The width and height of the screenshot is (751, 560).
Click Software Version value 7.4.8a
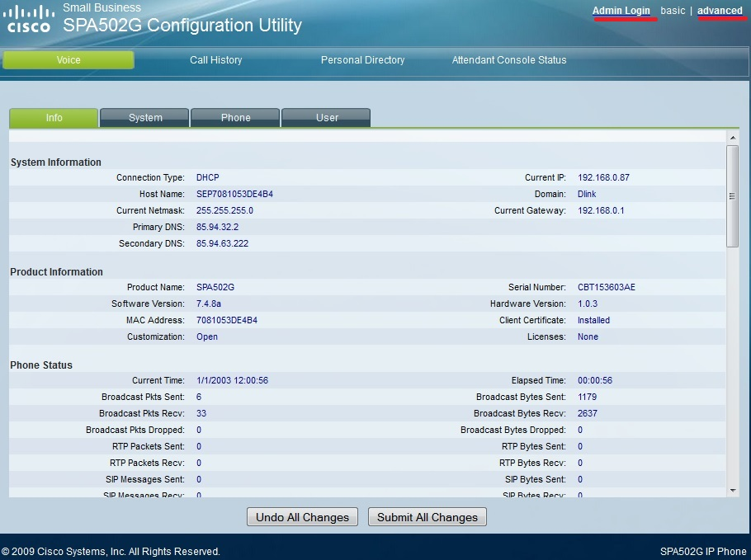pos(208,304)
